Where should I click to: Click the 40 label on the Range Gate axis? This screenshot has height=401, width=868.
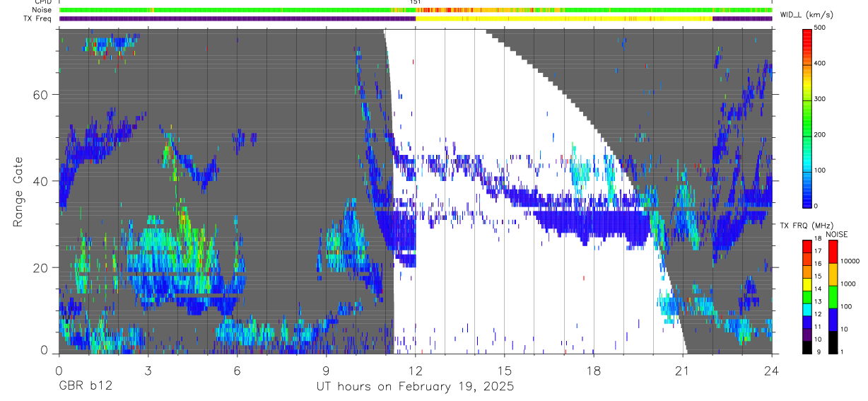42,181
